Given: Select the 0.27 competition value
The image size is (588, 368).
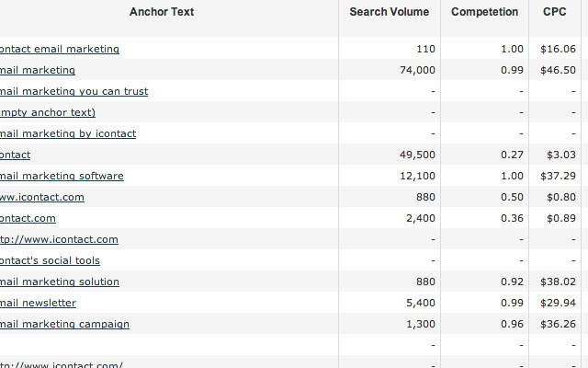Looking at the screenshot, I should [512, 155].
